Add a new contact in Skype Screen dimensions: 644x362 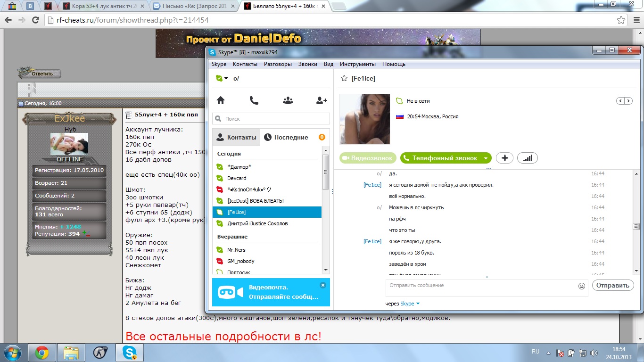pyautogui.click(x=322, y=100)
